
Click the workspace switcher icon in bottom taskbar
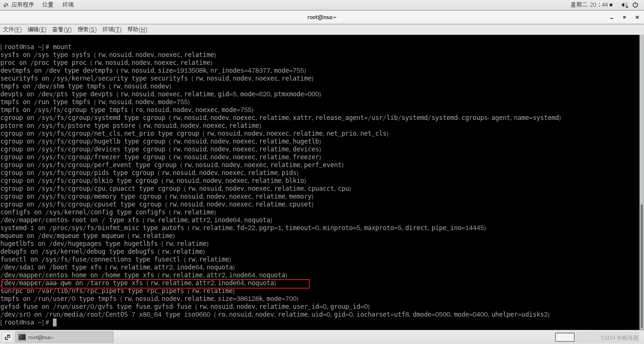click(x=7, y=337)
